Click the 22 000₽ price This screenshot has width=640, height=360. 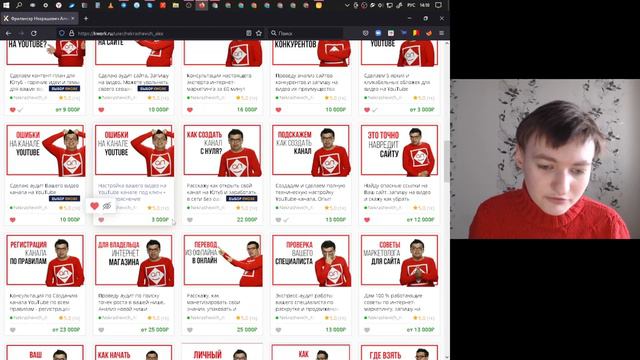pyautogui.click(x=247, y=220)
